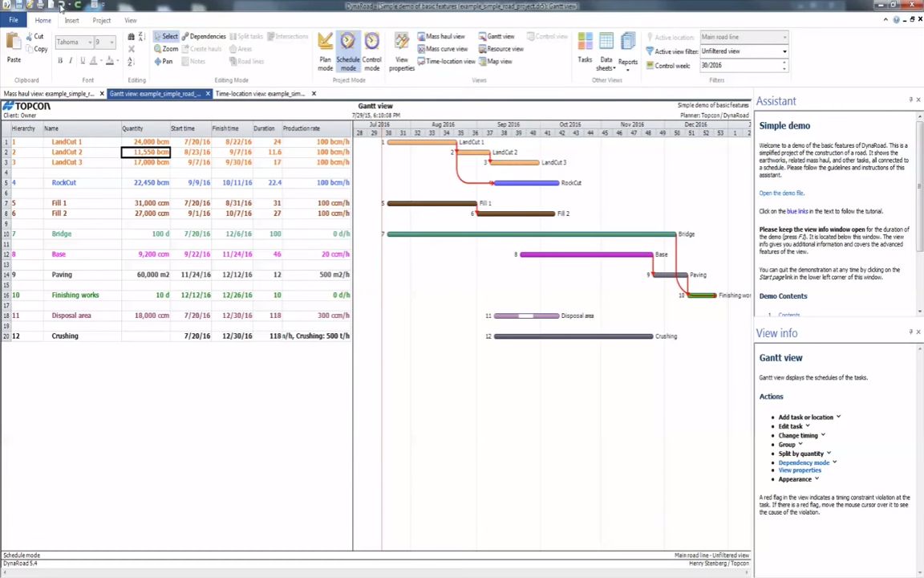924x578 pixels.
Task: Open the Time-location view from ribbon
Action: [x=446, y=61]
